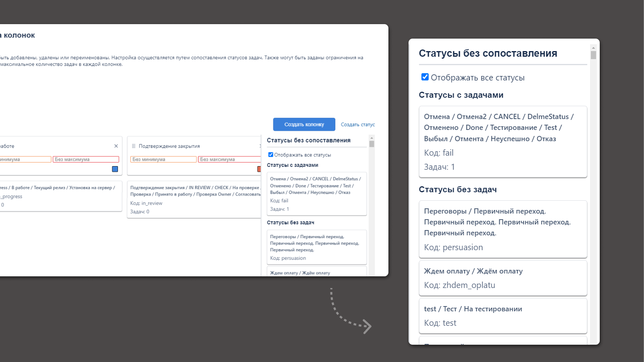Toggle 'Отображать все статусы' checkbox in small panel
Viewport: 644px width, 362px height.
270,154
